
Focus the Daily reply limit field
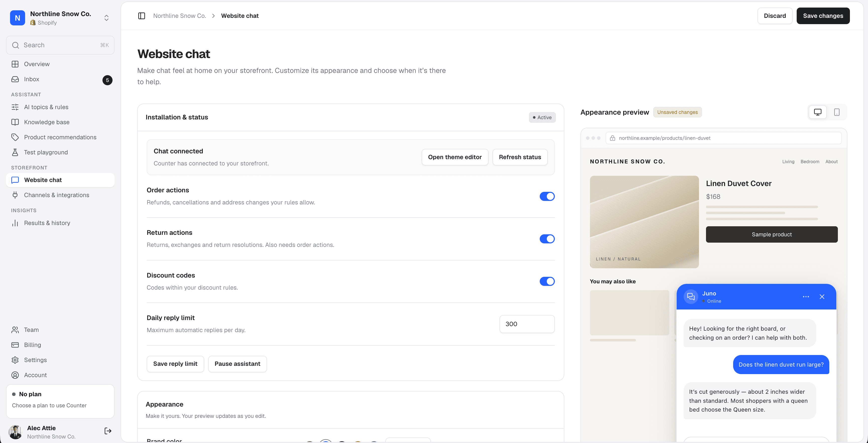coord(527,324)
